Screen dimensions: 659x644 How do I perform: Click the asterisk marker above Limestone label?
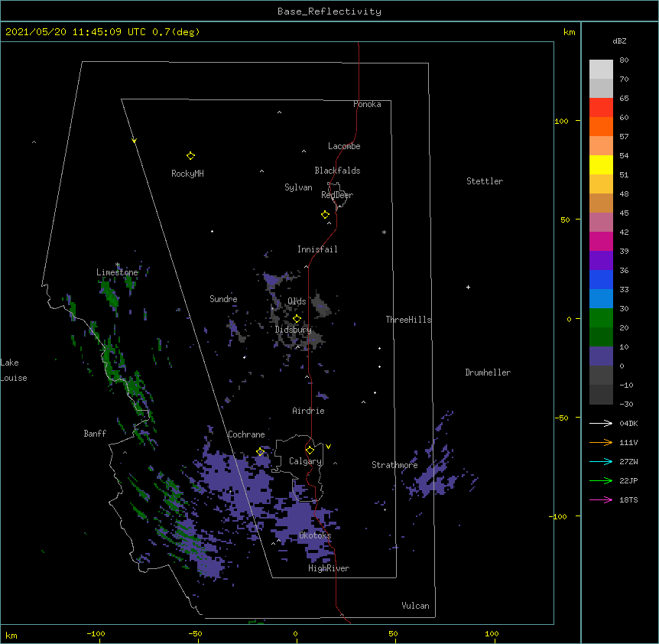tap(118, 265)
